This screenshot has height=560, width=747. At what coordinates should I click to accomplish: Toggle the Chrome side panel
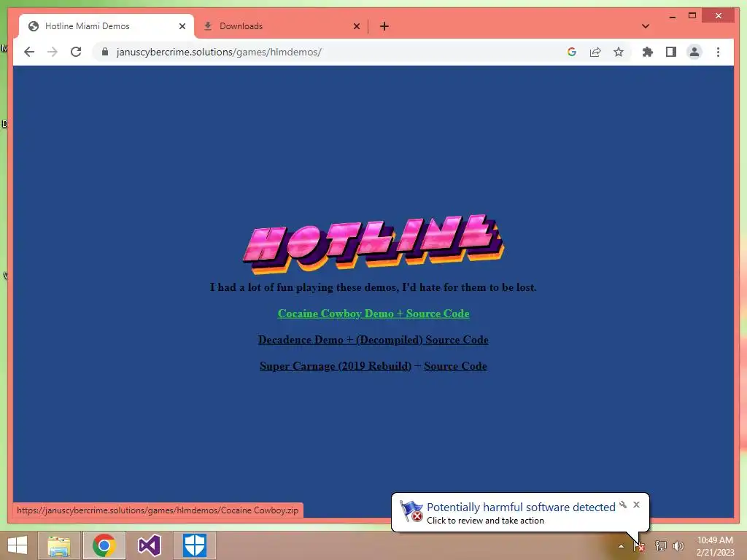pos(671,52)
